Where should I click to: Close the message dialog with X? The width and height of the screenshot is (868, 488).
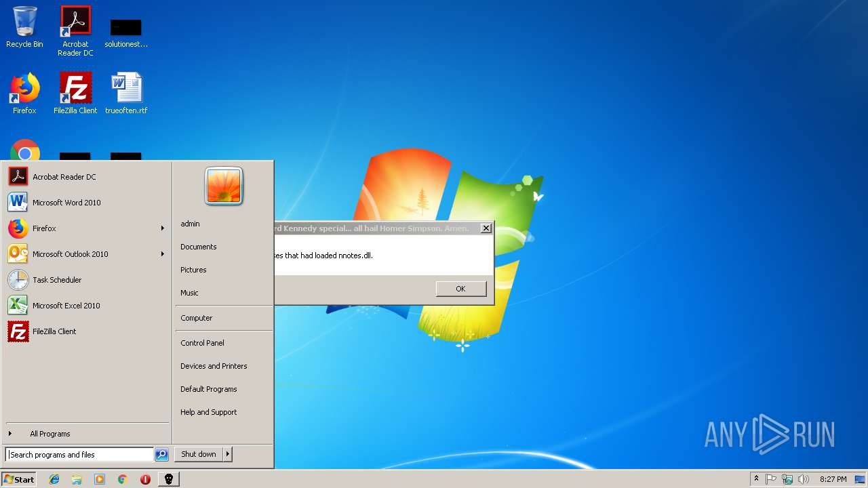486,228
